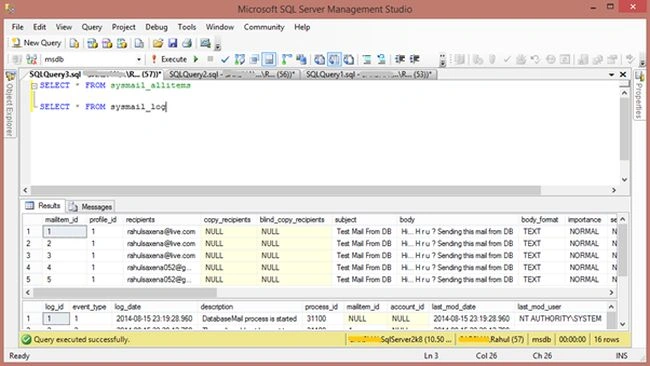Open the Debug menu

pos(156,27)
